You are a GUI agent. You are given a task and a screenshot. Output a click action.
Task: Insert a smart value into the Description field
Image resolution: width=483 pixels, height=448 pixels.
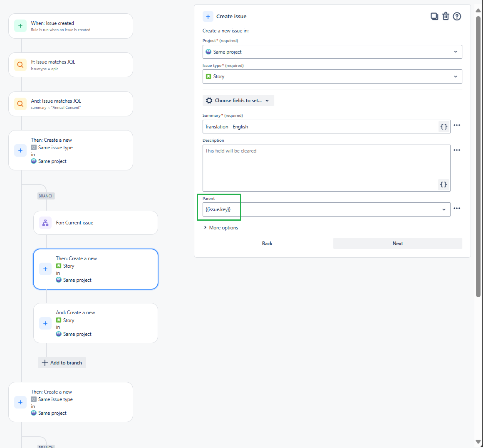coord(443,184)
